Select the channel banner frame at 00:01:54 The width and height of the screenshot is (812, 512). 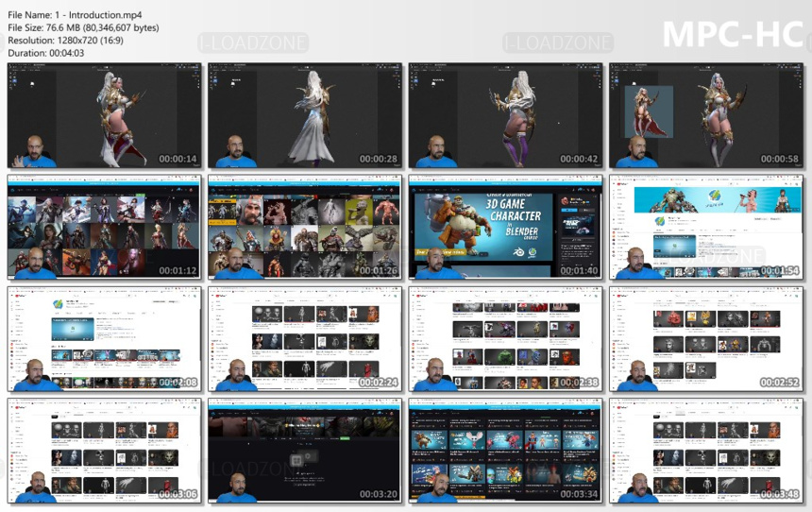coord(707,227)
